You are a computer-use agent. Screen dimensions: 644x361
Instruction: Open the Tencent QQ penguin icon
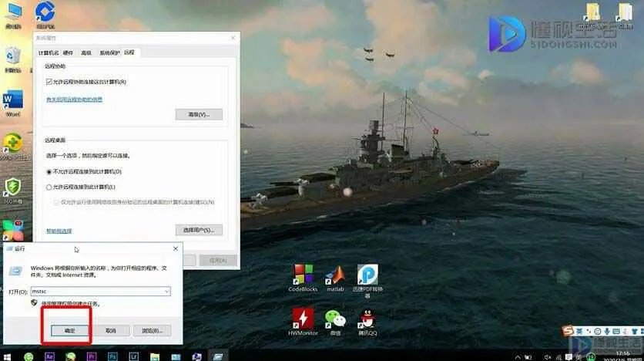(367, 318)
